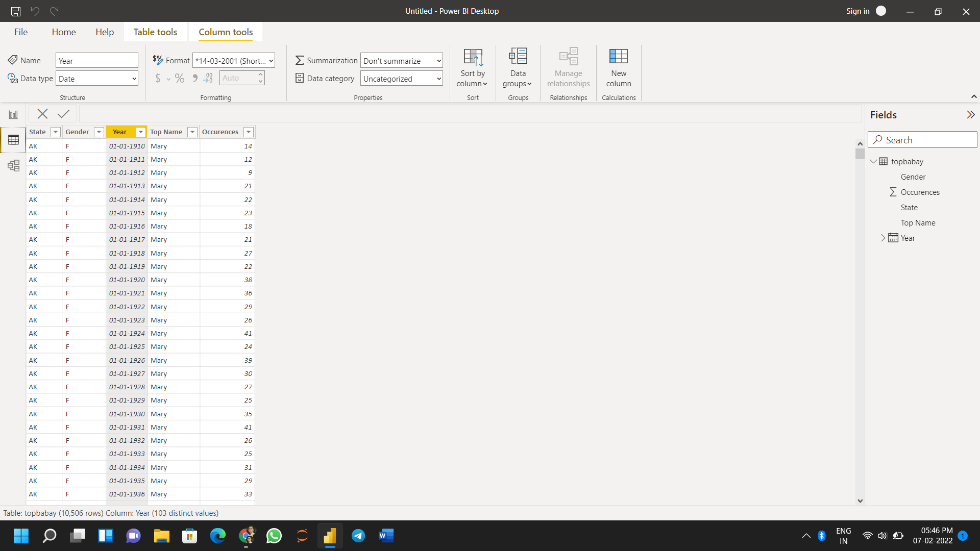This screenshot has width=980, height=551.
Task: Expand the Year hierarchy in Fields pane
Action: click(x=883, y=238)
